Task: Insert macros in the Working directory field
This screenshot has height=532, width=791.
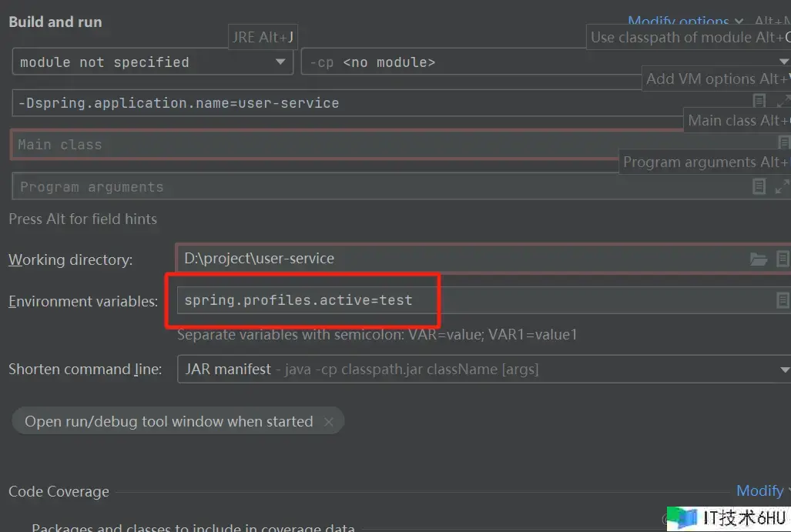Action: [783, 259]
